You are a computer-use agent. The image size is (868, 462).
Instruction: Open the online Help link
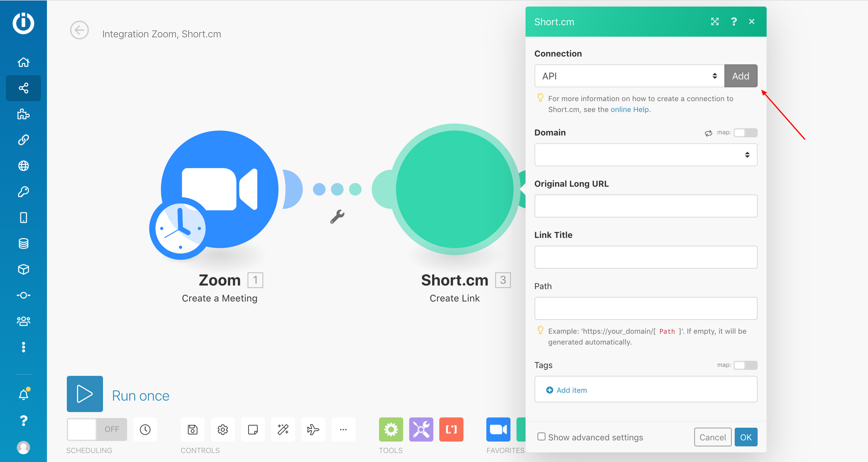coord(630,110)
